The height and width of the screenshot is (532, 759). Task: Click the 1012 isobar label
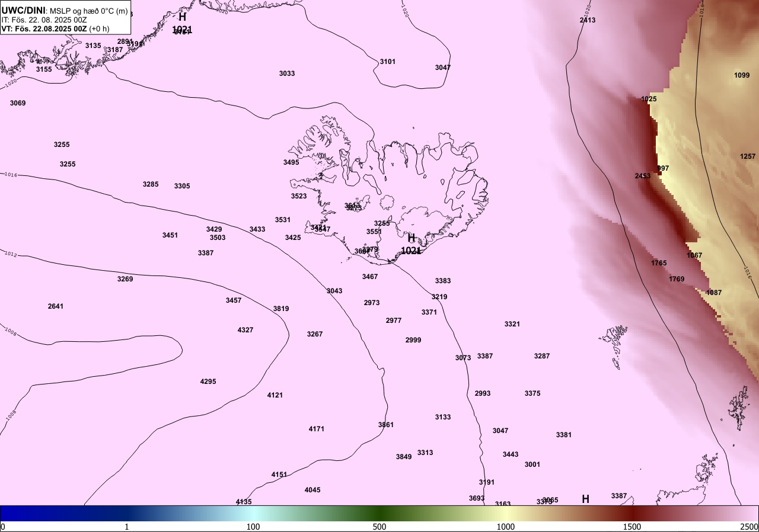[11, 255]
